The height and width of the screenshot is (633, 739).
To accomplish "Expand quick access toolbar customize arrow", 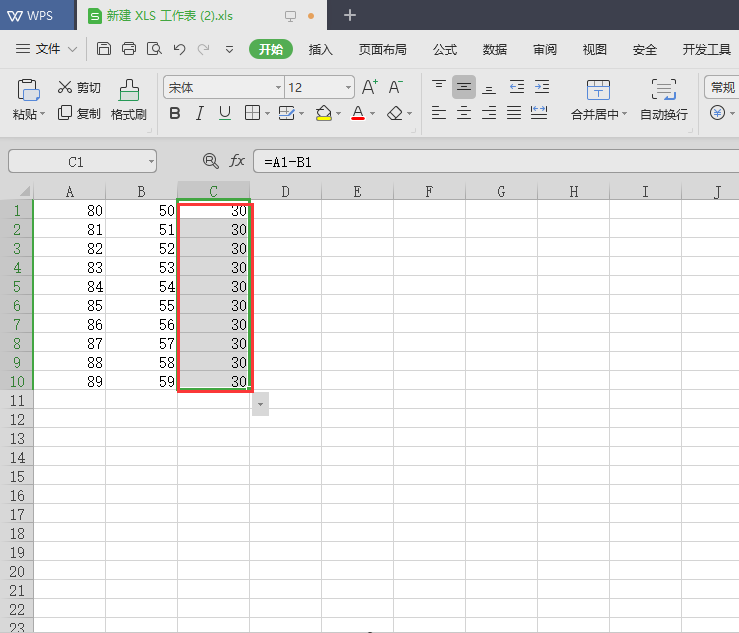I will point(230,49).
